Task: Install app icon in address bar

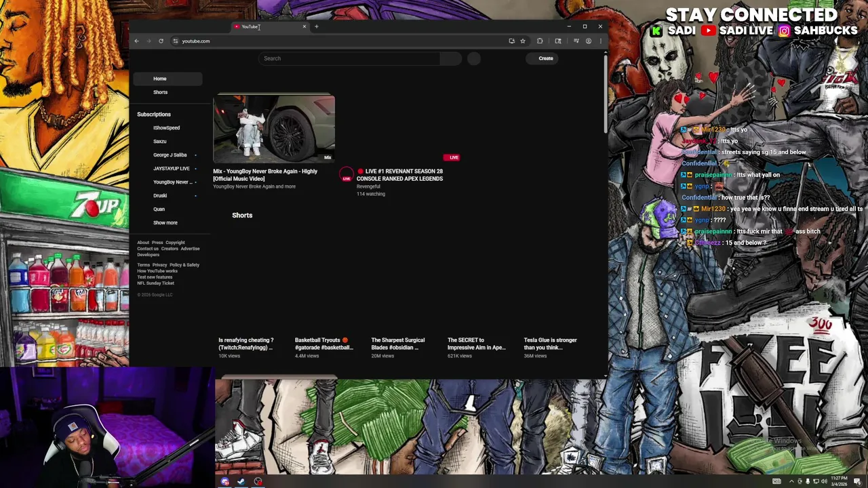Action: click(511, 41)
